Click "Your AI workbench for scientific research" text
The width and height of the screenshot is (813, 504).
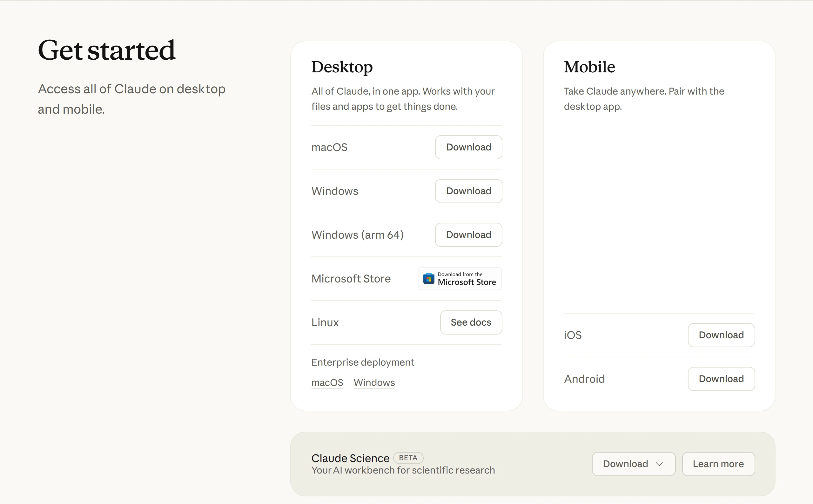(403, 470)
